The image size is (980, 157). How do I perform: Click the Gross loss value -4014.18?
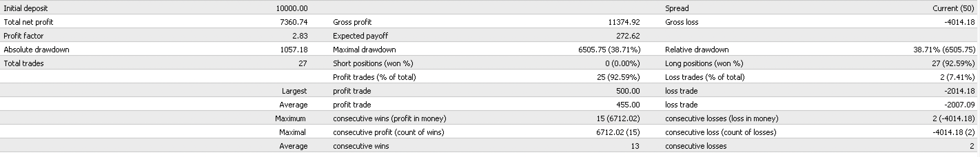(959, 22)
